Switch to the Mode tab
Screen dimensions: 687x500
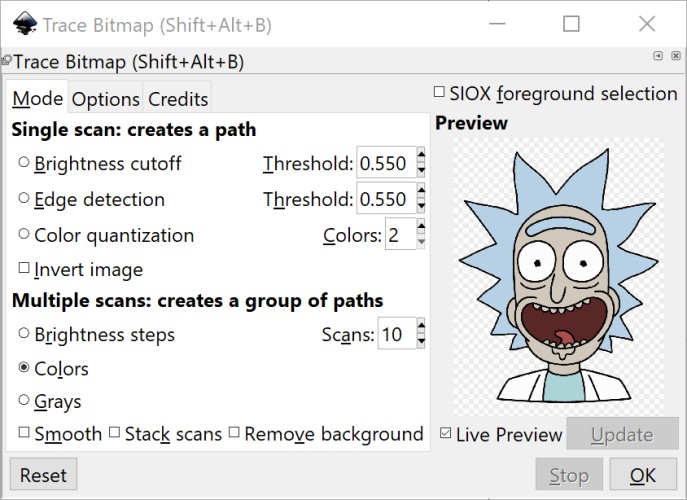(x=38, y=99)
